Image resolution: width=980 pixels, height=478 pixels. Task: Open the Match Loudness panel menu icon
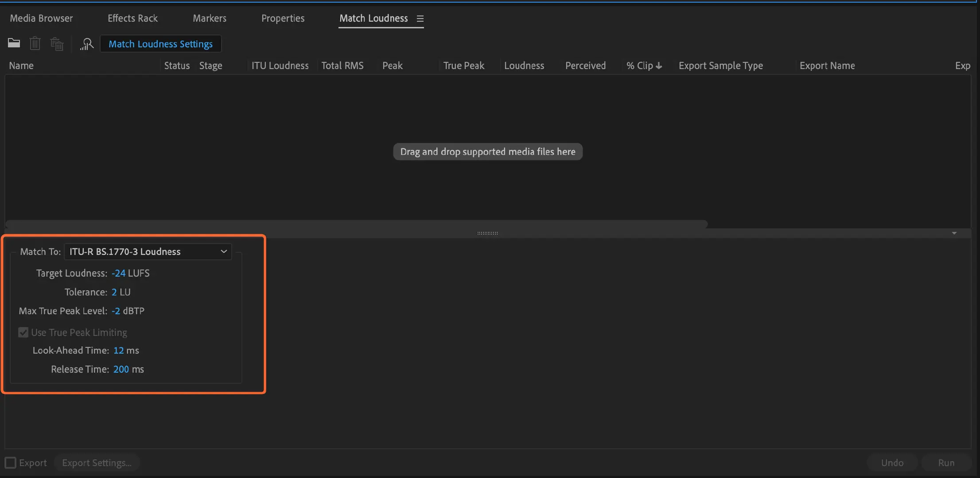[420, 19]
